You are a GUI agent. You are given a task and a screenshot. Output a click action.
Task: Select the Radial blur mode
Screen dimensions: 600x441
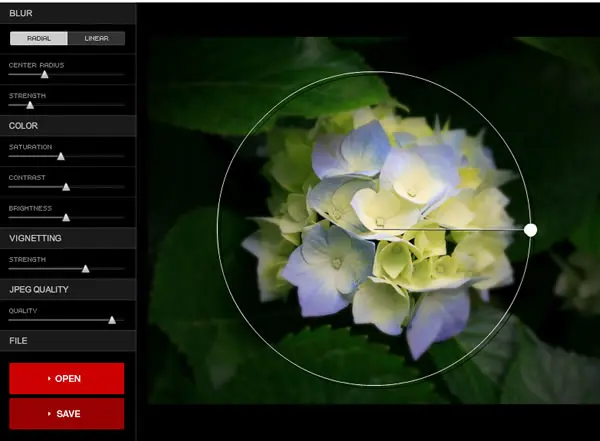tap(39, 38)
